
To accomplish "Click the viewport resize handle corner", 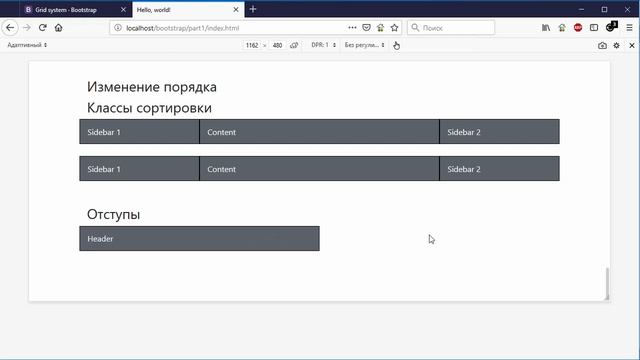I will [x=607, y=298].
